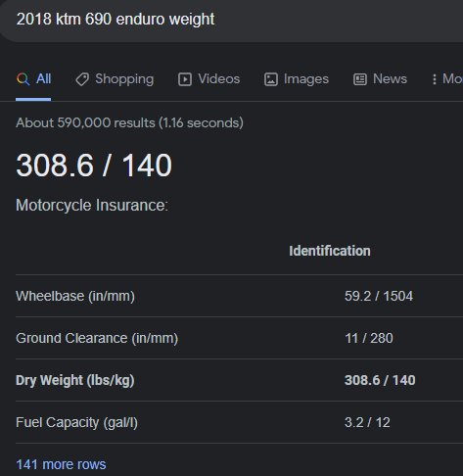Screen dimensions: 463x476
Task: Click 'About 590,000 results' stats text
Action: (129, 123)
